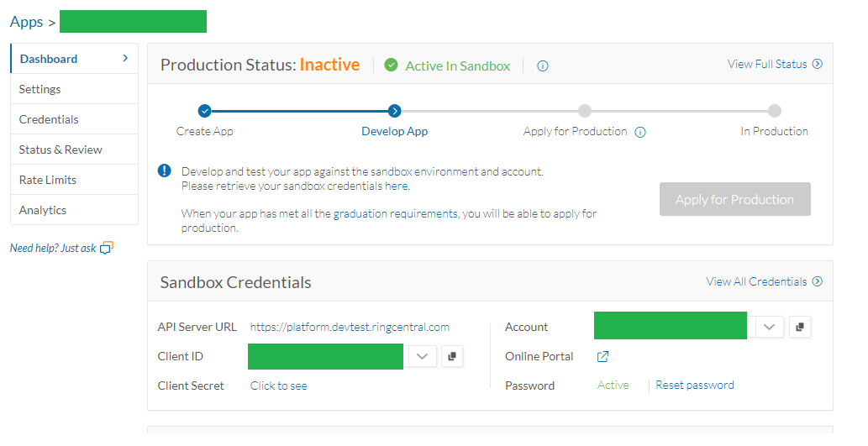The height and width of the screenshot is (446, 868).
Task: Select Rate Limits from the sidebar
Action: (48, 180)
